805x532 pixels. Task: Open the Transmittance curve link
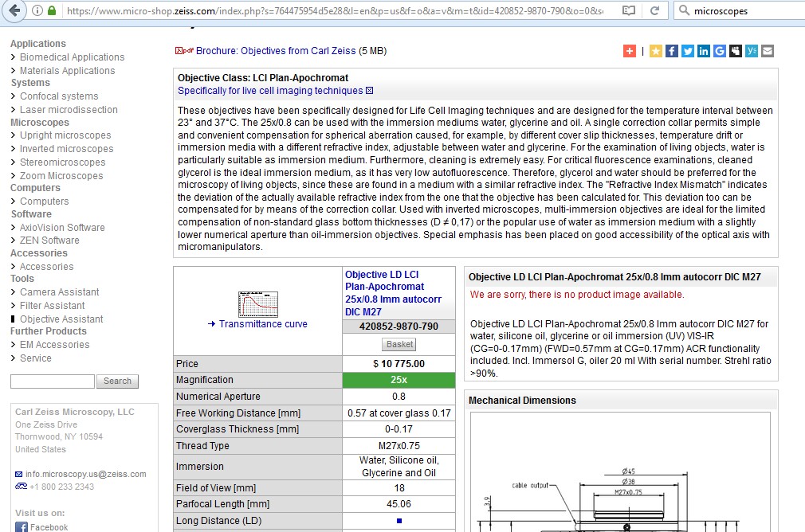click(x=263, y=323)
